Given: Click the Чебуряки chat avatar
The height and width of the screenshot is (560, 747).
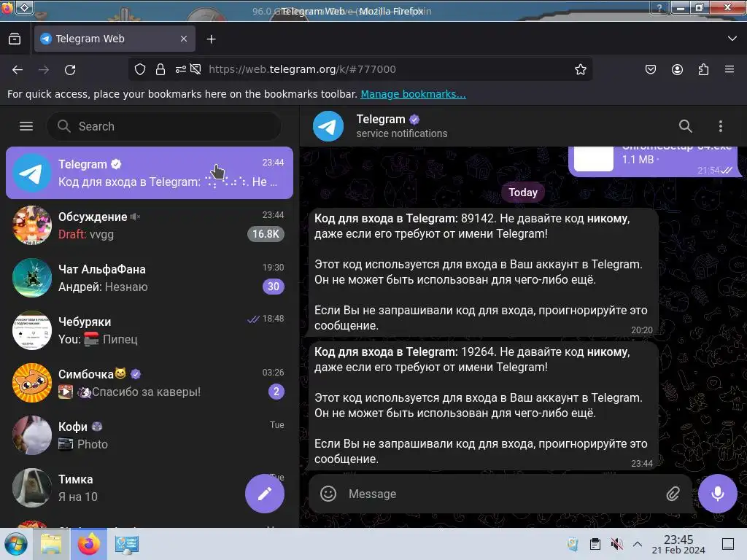Looking at the screenshot, I should [x=32, y=330].
